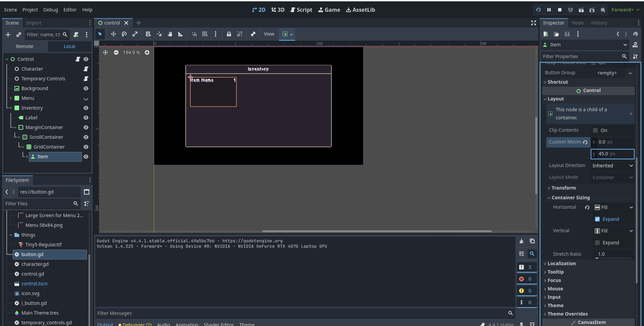This screenshot has height=326, width=644.
Task: Activate the Pan Mode hand tool
Action: (170, 34)
